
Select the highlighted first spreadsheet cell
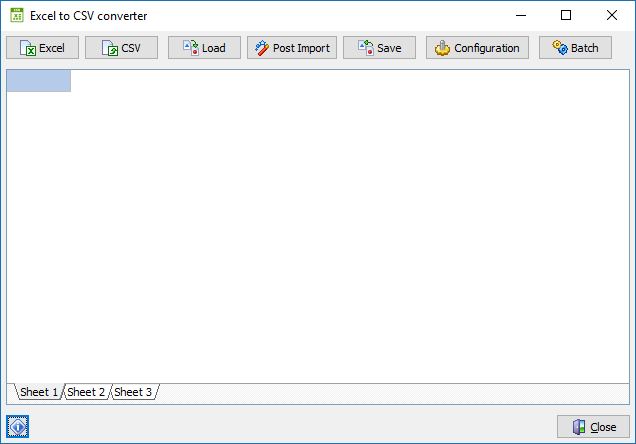pos(39,81)
